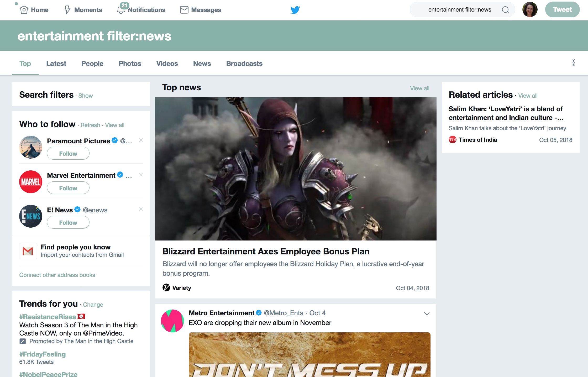
Task: Switch to the Latest tab
Action: [x=56, y=64]
